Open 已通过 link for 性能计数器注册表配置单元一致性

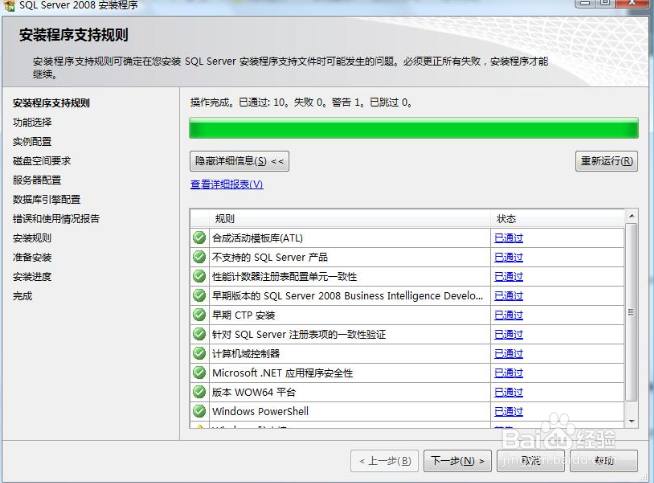coord(508,276)
